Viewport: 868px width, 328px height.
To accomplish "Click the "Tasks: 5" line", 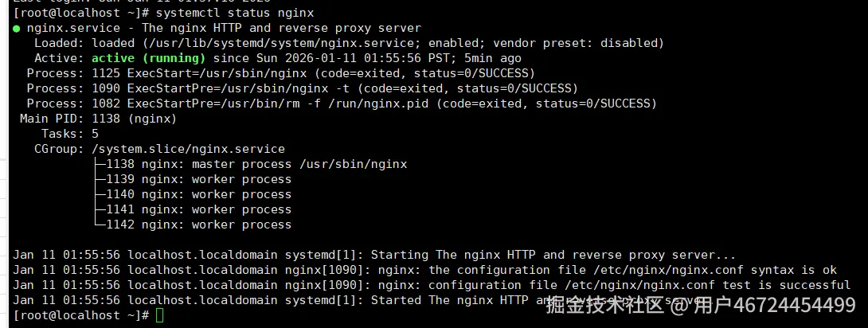I will coord(70,134).
